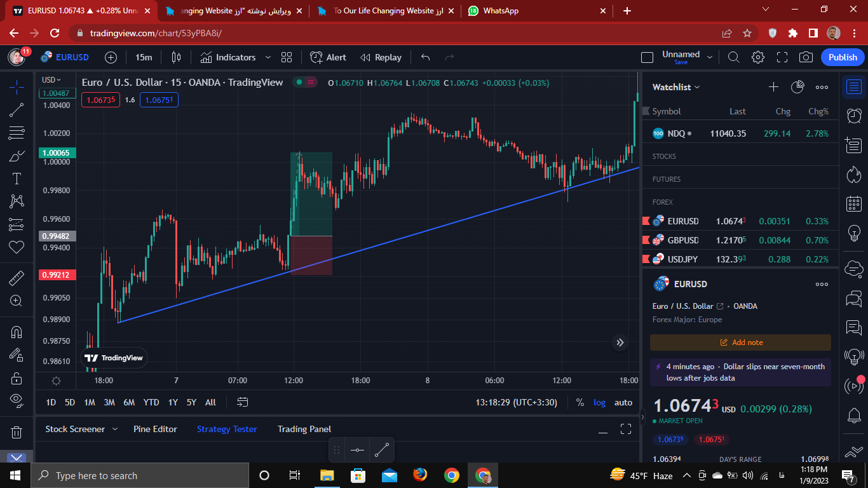Select the trend line drawing tool
The height and width of the screenshot is (488, 868).
(17, 110)
